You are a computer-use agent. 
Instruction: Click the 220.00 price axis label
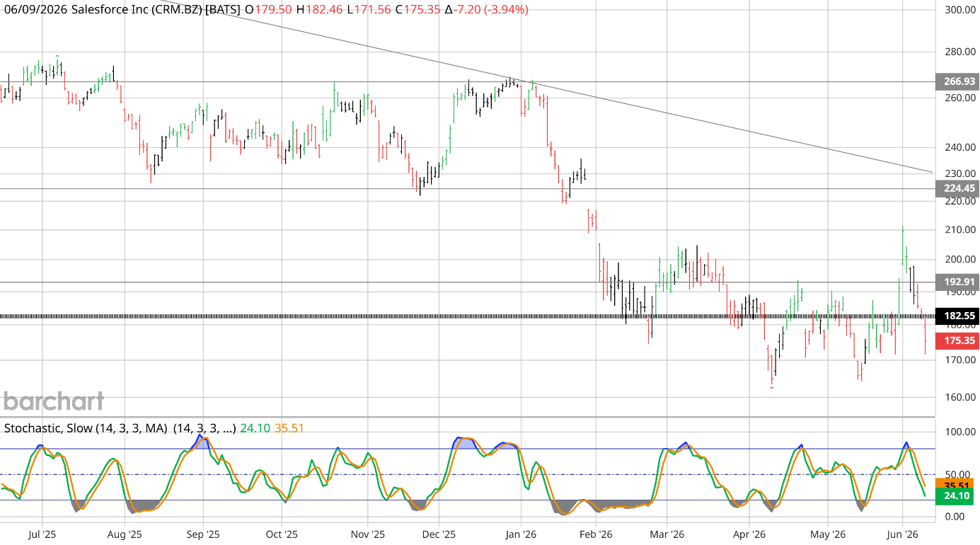coord(960,201)
